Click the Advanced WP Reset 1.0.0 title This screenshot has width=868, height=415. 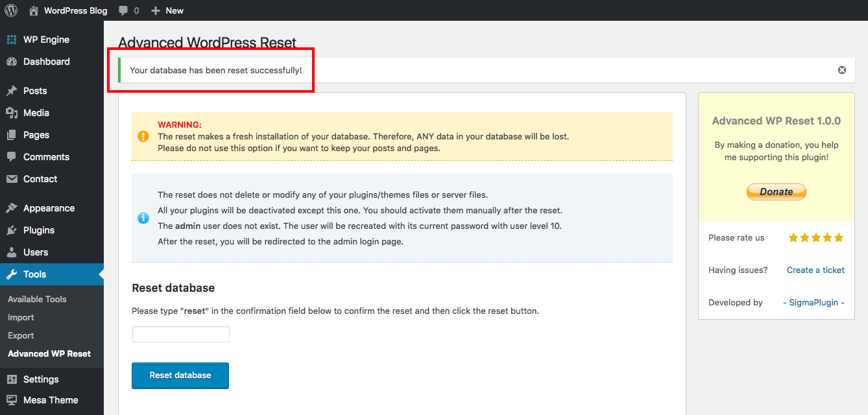777,121
